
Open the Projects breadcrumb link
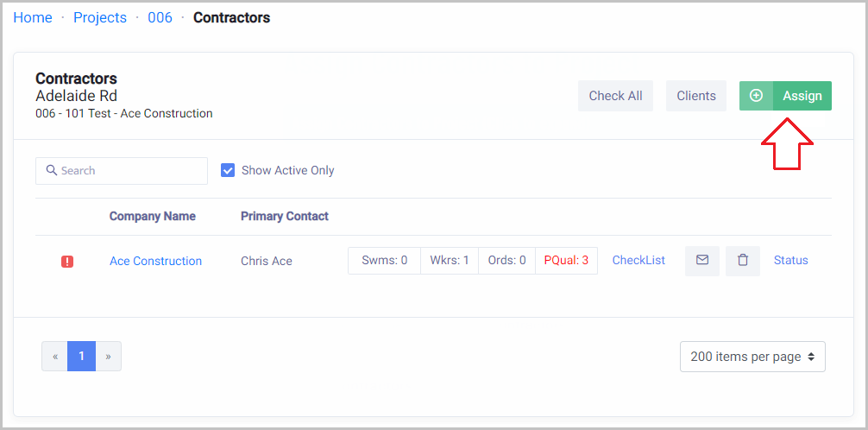point(100,17)
